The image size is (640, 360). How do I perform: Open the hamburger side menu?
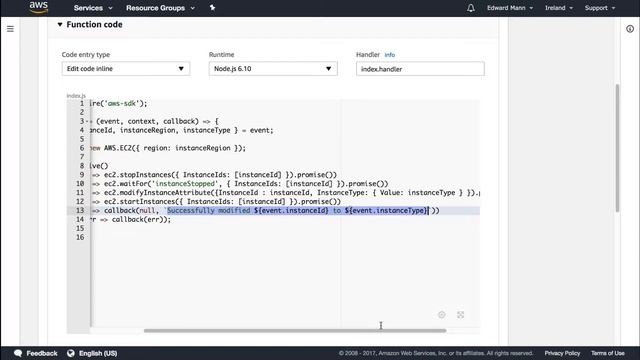tap(10, 29)
